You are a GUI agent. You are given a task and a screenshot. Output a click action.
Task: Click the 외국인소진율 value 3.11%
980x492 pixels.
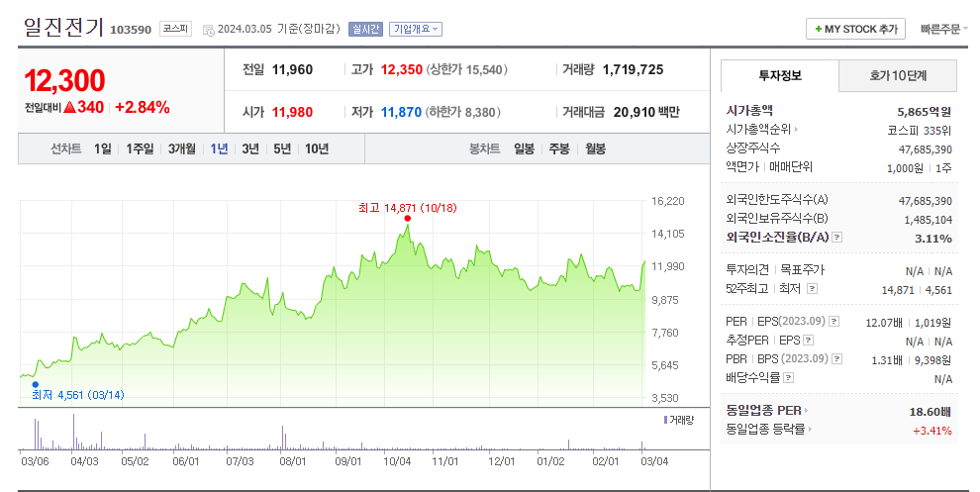click(x=933, y=239)
